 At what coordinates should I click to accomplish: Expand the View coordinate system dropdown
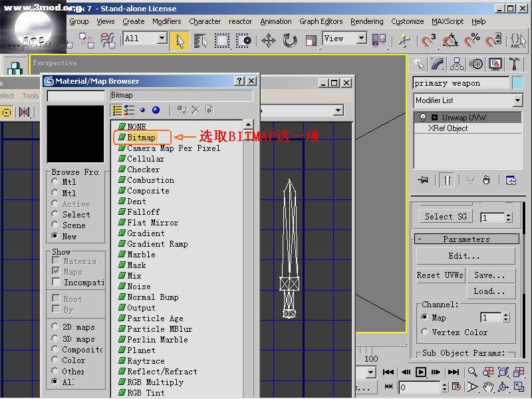(x=361, y=39)
